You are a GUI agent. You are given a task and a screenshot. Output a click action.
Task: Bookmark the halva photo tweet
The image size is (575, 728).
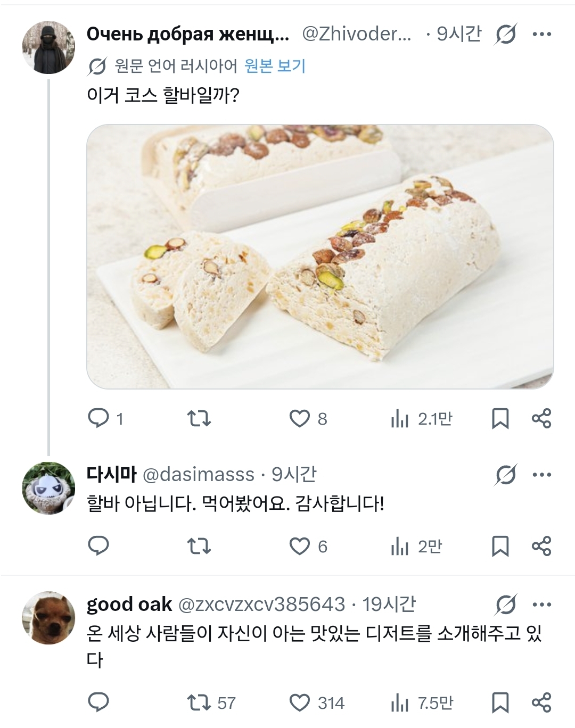(x=499, y=419)
